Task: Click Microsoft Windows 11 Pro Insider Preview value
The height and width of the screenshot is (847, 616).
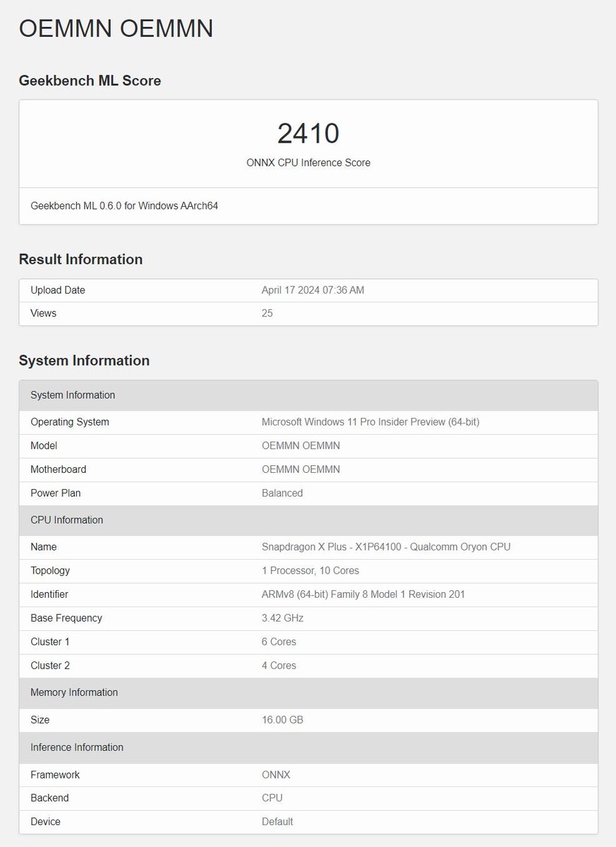Action: [370, 422]
